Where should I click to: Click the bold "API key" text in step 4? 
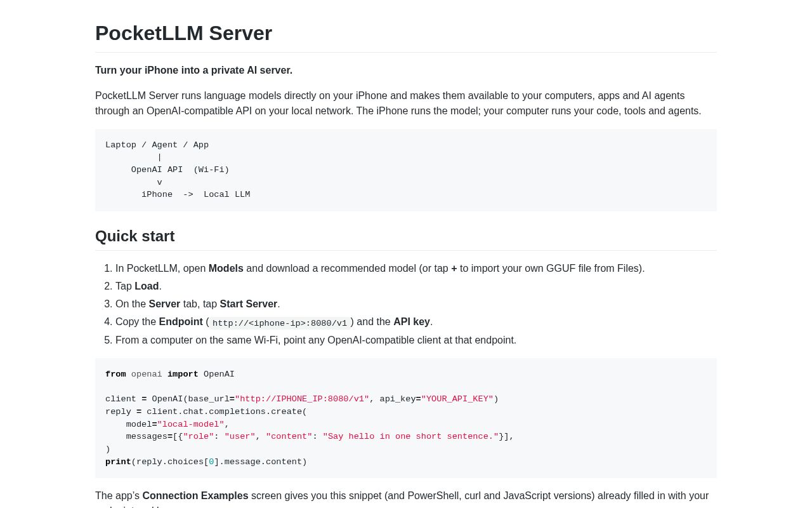[x=412, y=322]
